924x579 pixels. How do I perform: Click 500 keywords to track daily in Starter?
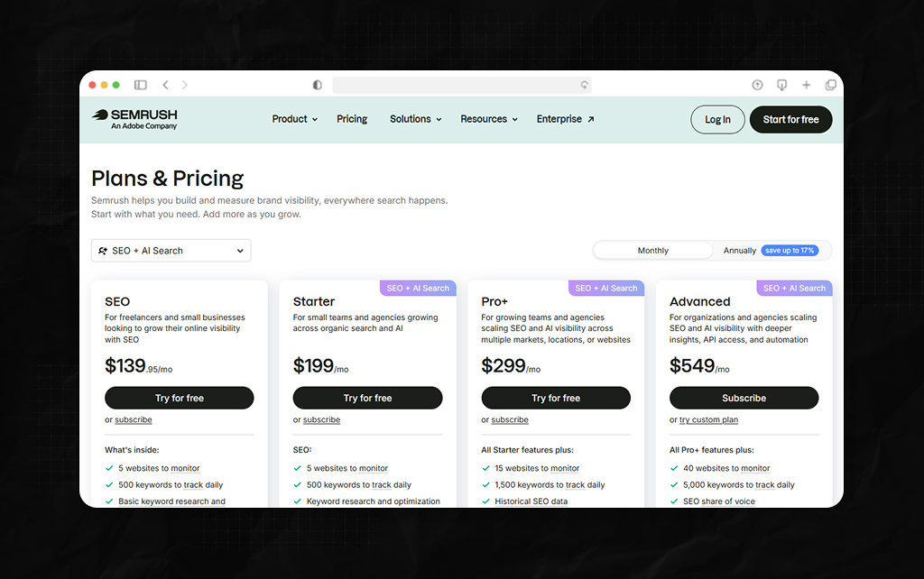point(359,485)
